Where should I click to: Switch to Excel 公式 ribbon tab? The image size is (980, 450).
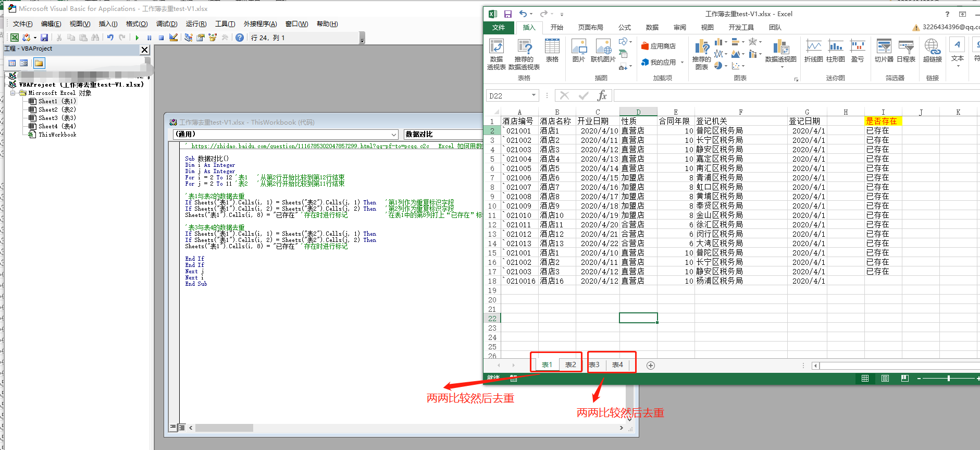pyautogui.click(x=625, y=28)
